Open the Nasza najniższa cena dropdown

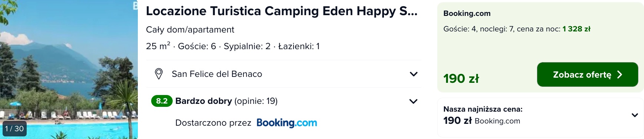(635, 115)
